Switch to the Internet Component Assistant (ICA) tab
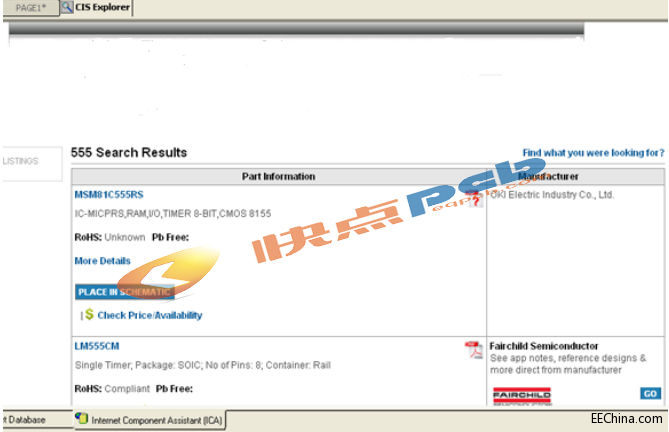Image resolution: width=669 pixels, height=432 pixels. click(x=150, y=420)
